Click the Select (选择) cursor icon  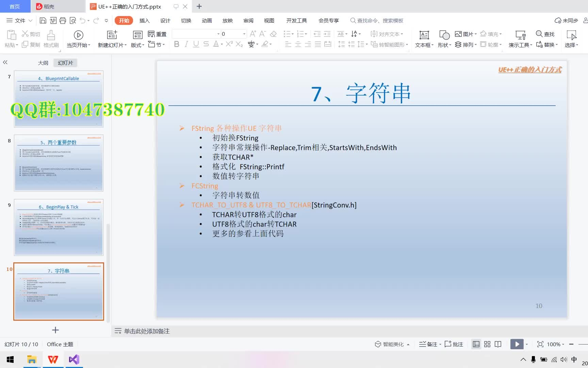click(571, 35)
